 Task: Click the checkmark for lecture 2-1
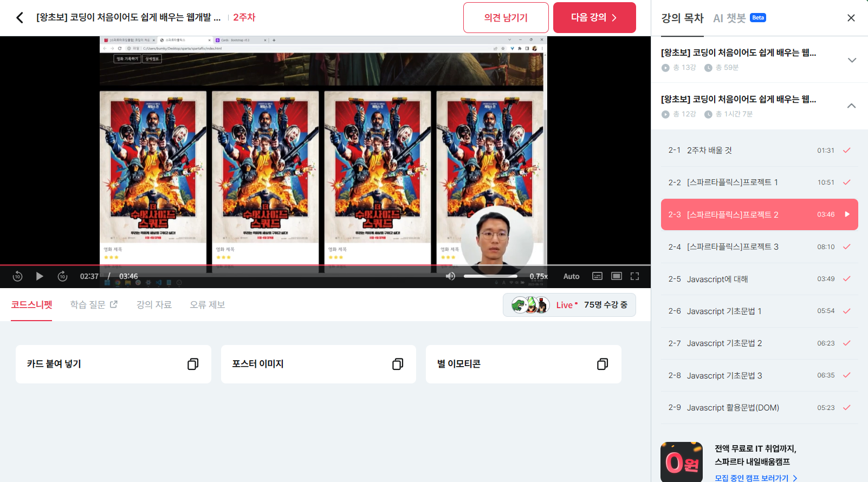847,150
